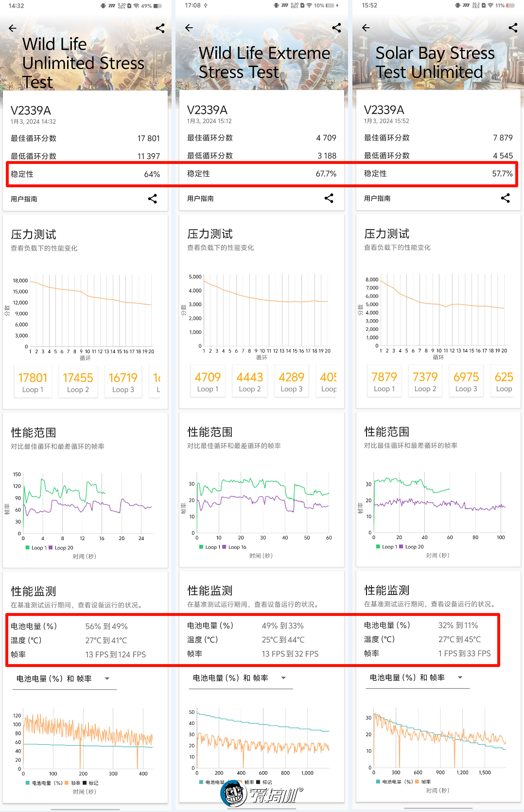524x812 pixels.
Task: Toggle Loop 20 legend in Wild Life Unlimited chart
Action: (61, 548)
